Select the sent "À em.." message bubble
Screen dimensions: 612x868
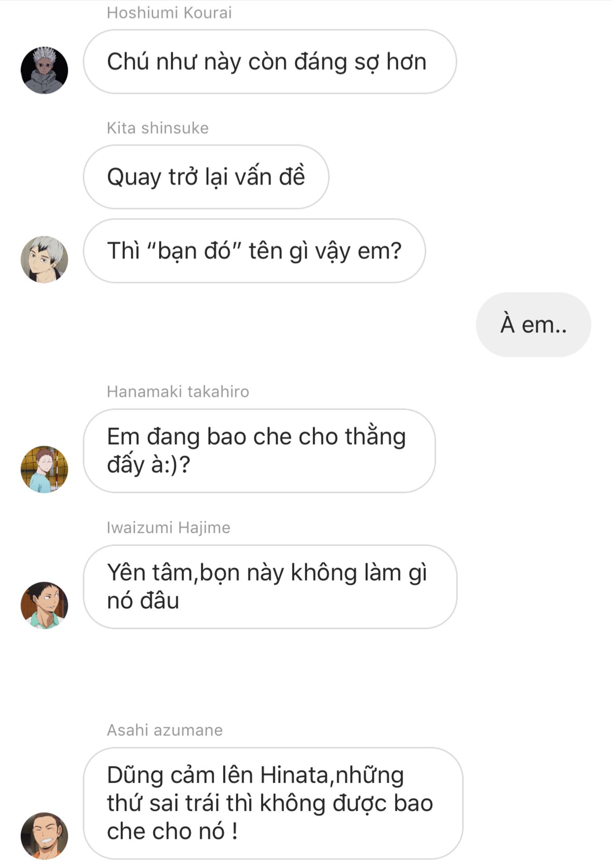pos(533,325)
